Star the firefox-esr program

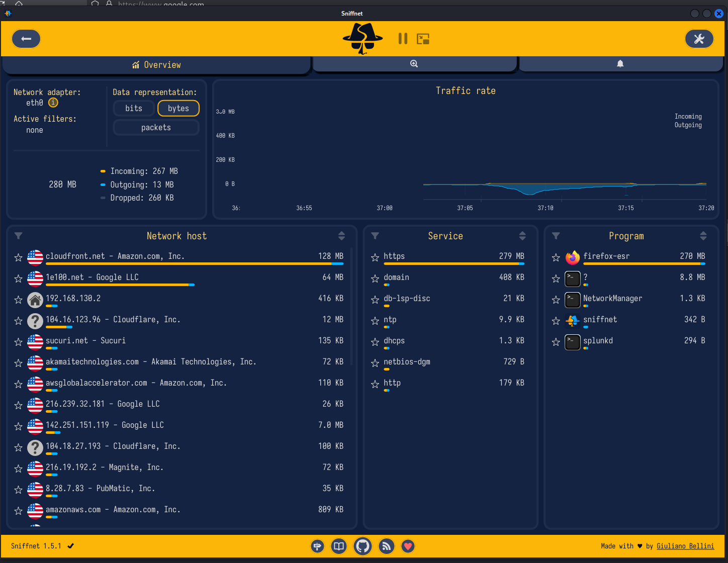[x=556, y=257]
